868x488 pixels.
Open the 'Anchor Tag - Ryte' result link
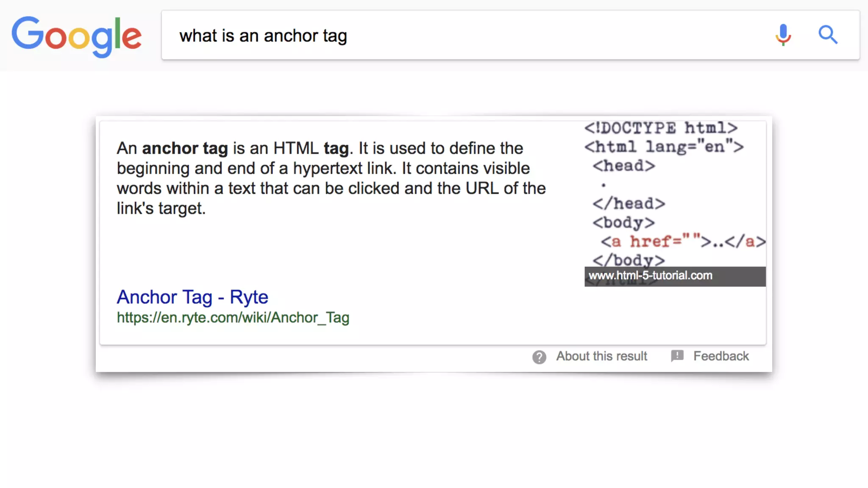tap(192, 297)
